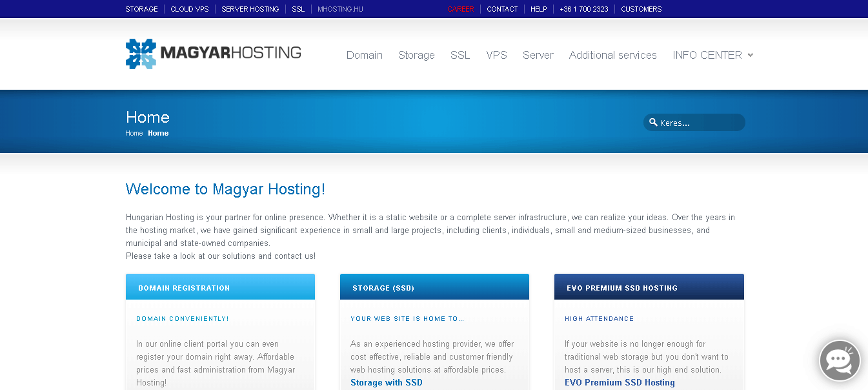Viewport: 868px width, 390px height.
Task: Open the live chat bubble icon
Action: pos(840,360)
